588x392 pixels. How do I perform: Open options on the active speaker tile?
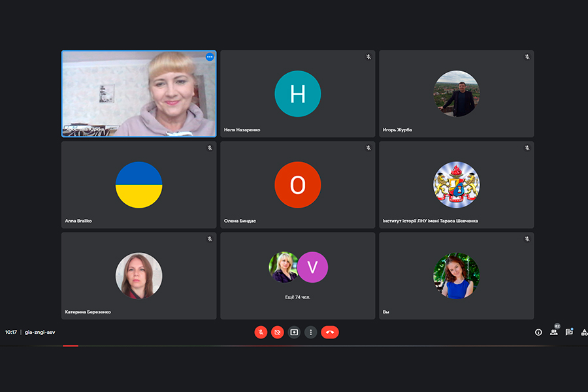tap(210, 57)
